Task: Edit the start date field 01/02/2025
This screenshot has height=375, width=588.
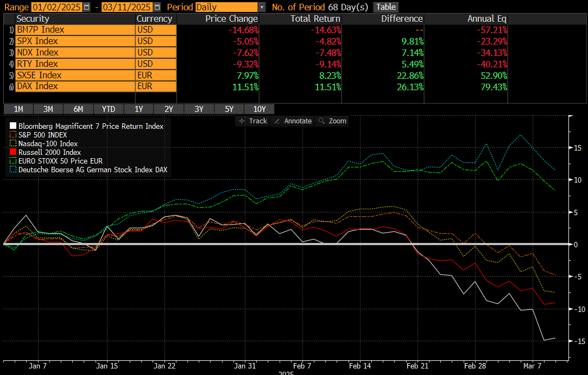Action: pos(56,7)
